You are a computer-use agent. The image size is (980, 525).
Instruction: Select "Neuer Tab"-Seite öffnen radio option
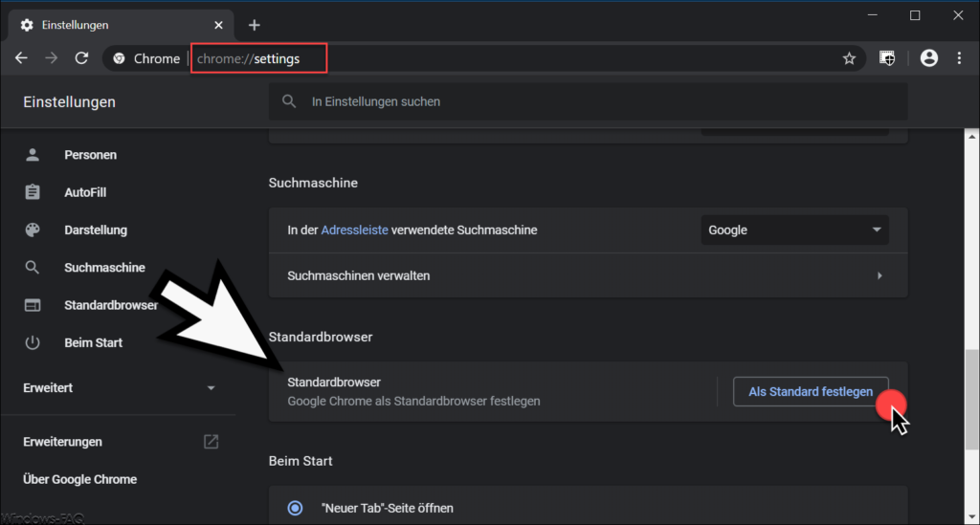point(295,508)
